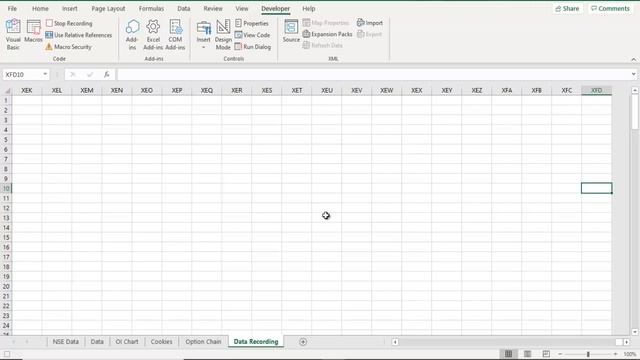Add a new sheet
The height and width of the screenshot is (360, 640).
(x=303, y=342)
